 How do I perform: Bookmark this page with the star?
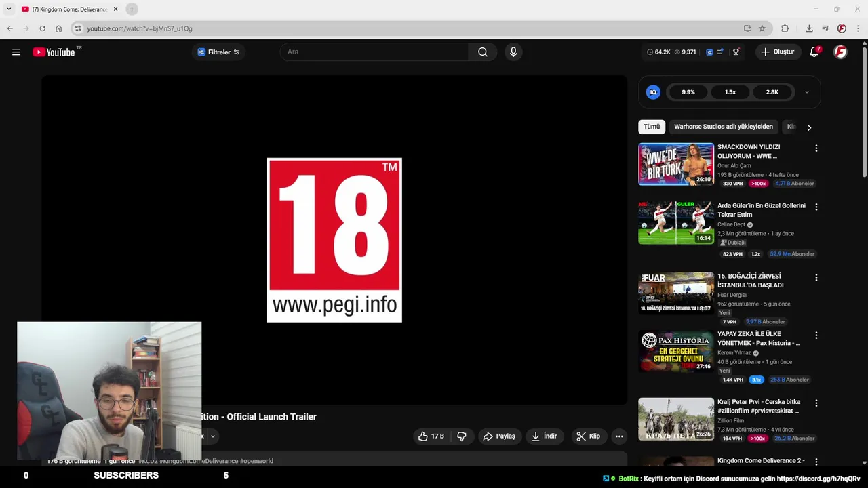[762, 28]
